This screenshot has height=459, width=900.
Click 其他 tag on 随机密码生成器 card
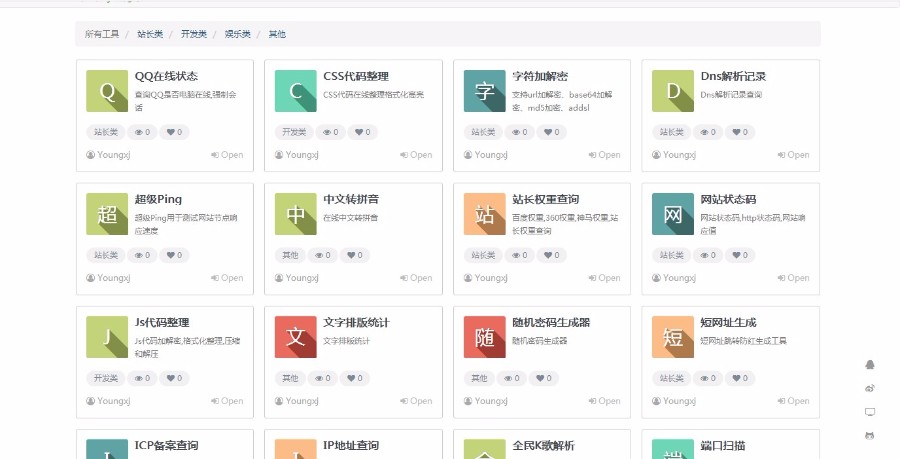pos(479,378)
